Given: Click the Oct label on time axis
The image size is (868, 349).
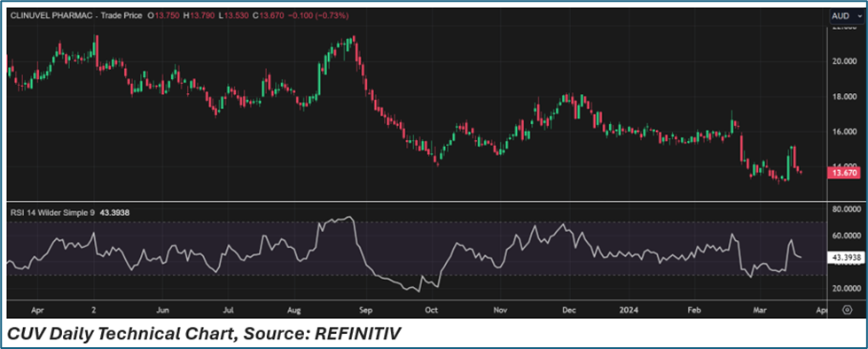Looking at the screenshot, I should pyautogui.click(x=431, y=310).
